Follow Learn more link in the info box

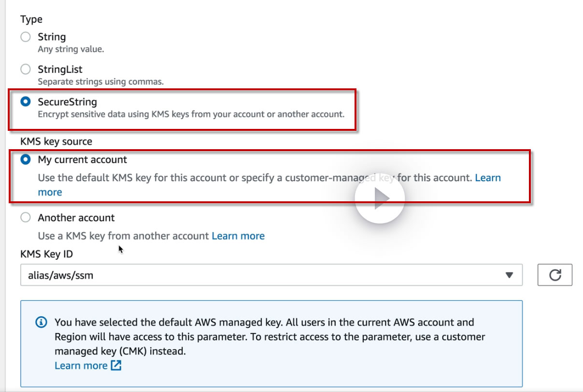coord(81,365)
